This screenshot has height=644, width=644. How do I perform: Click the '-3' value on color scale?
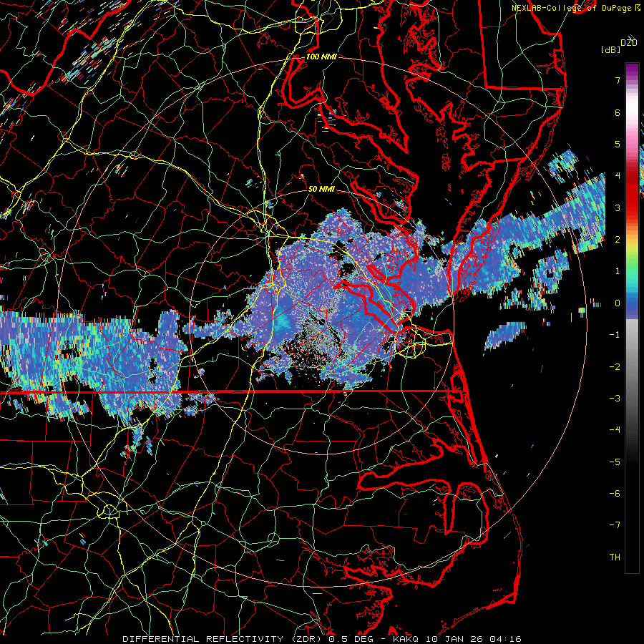point(615,399)
